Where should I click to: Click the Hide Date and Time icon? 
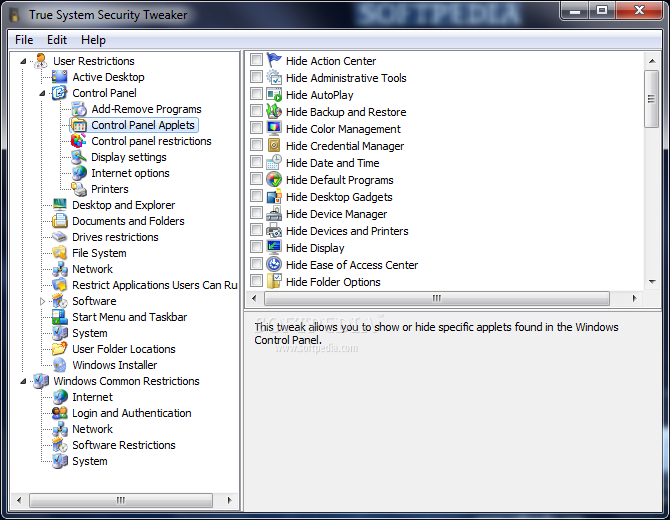274,162
